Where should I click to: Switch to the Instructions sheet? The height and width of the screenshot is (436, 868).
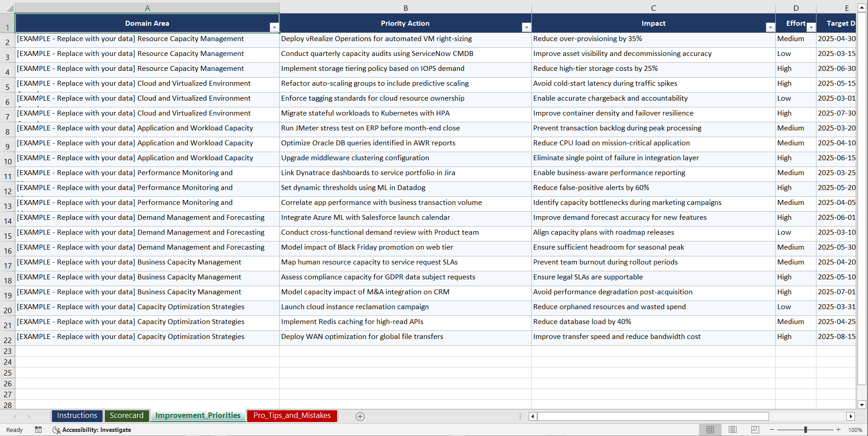[x=77, y=415]
